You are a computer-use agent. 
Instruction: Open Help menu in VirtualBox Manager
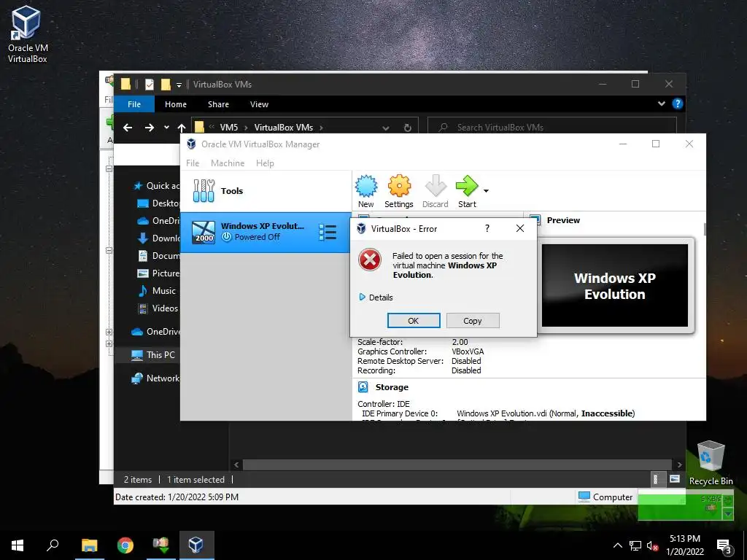point(265,163)
